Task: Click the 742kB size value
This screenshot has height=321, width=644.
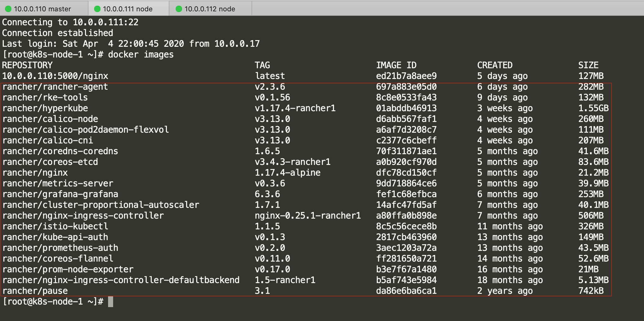Action: click(x=591, y=291)
